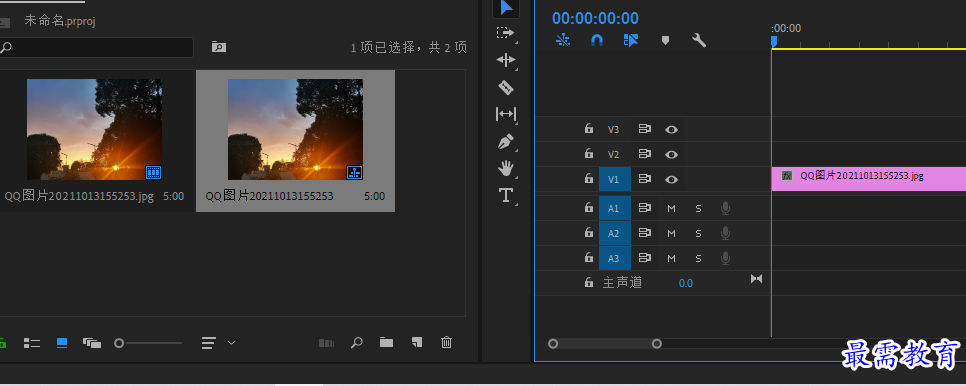
Task: Toggle sync lock for A3
Action: [644, 257]
